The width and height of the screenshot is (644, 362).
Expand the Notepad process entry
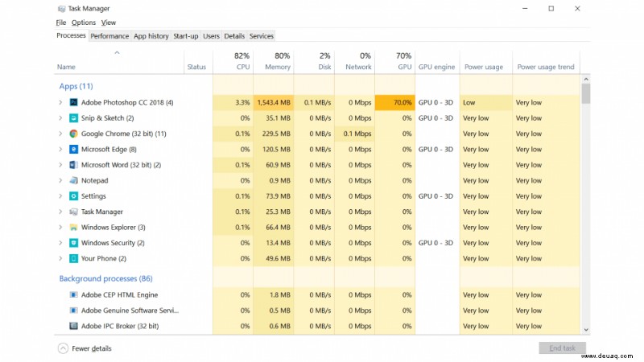pyautogui.click(x=60, y=180)
